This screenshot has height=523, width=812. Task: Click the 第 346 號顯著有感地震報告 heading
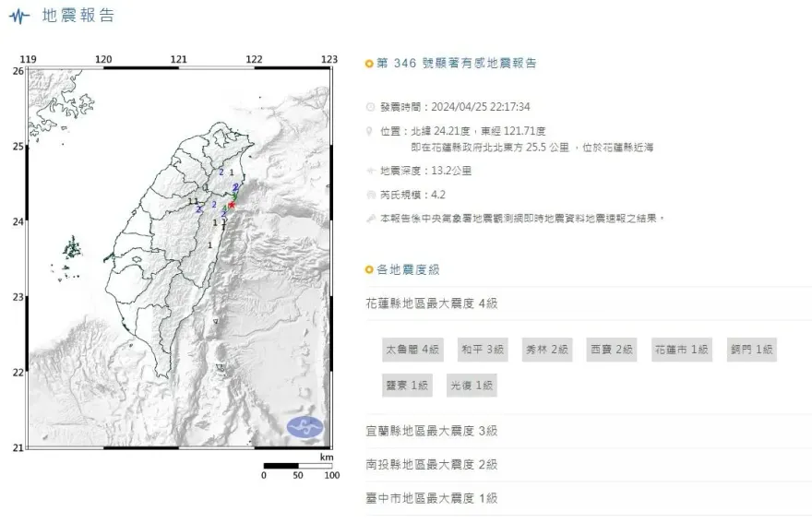tap(457, 64)
